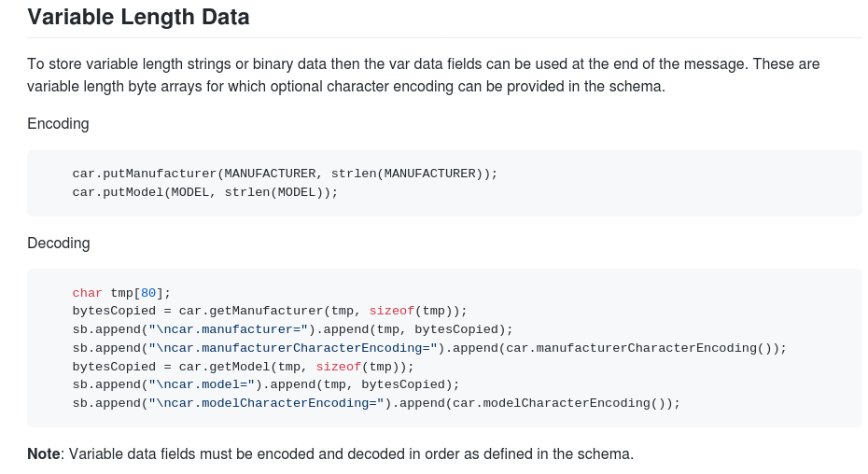This screenshot has width=868, height=474.
Task: Click the car.putManufacturer code line
Action: point(285,174)
